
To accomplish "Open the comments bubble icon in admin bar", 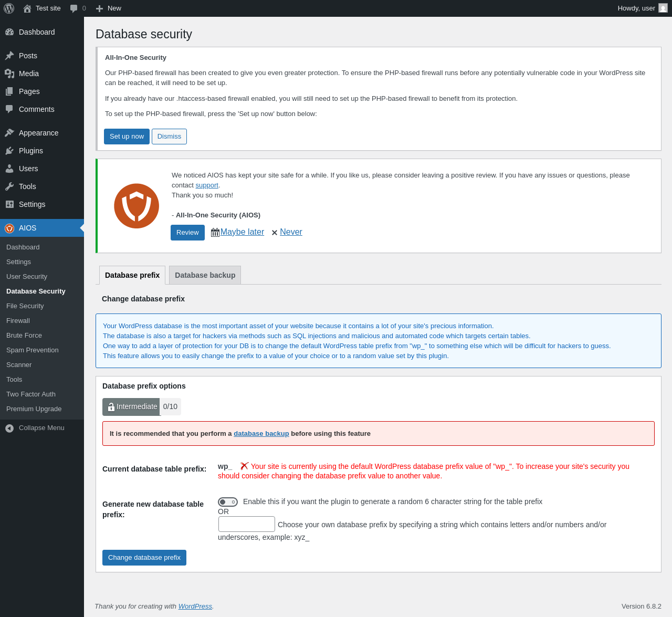I will click(x=74, y=8).
